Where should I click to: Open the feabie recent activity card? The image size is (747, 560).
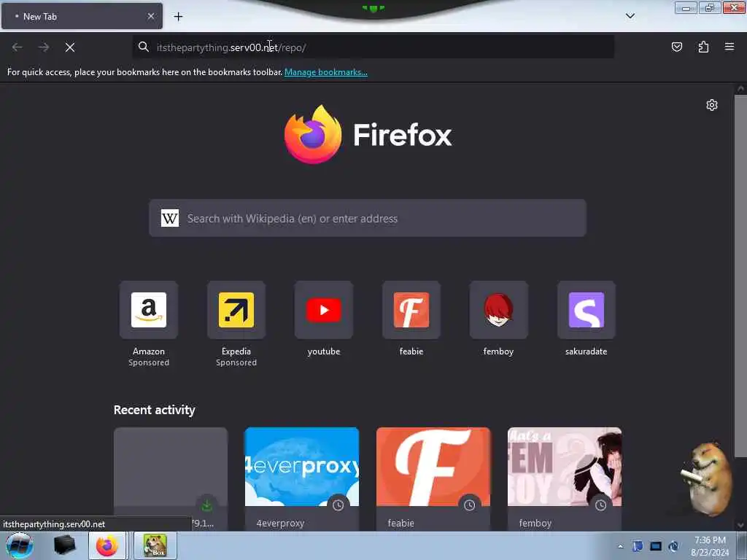(433, 478)
